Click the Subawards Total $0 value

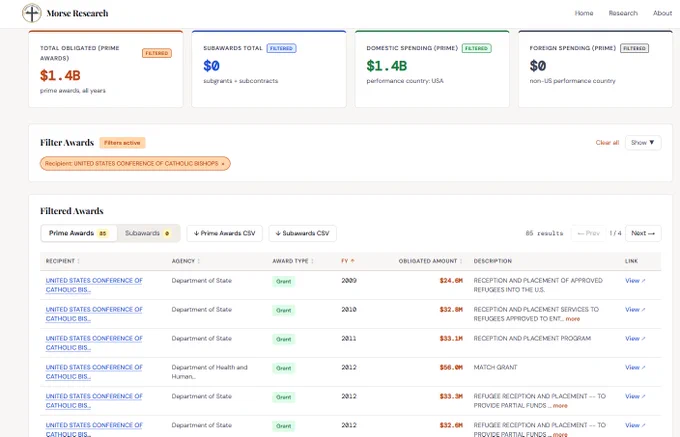pyautogui.click(x=211, y=66)
